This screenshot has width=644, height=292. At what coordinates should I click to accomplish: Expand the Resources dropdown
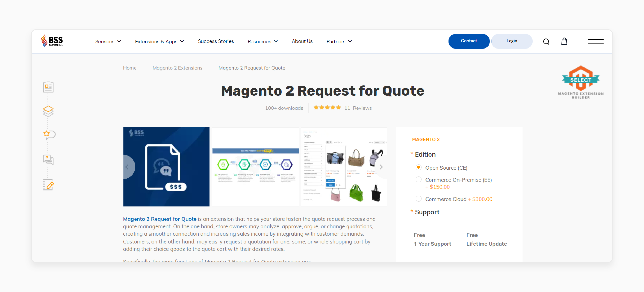click(263, 42)
